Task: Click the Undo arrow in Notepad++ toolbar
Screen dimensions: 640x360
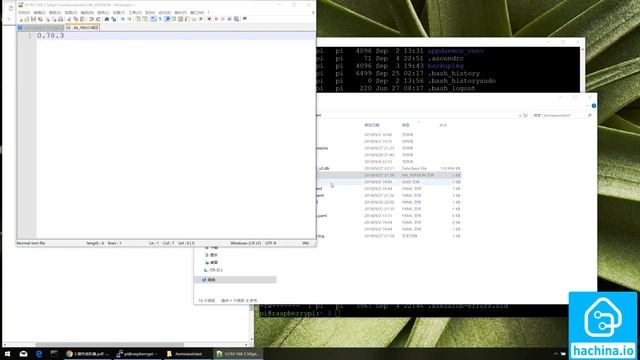Action: [x=91, y=19]
